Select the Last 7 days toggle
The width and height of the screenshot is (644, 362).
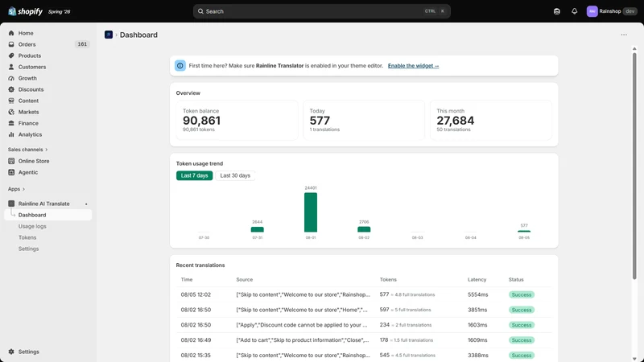[194, 175]
